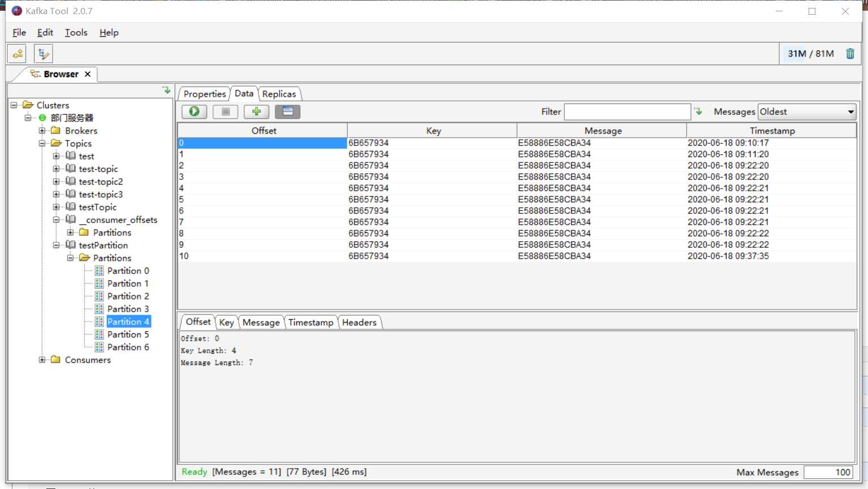The image size is (868, 489).
Task: Open the Headers detail tab
Action: [x=359, y=323]
